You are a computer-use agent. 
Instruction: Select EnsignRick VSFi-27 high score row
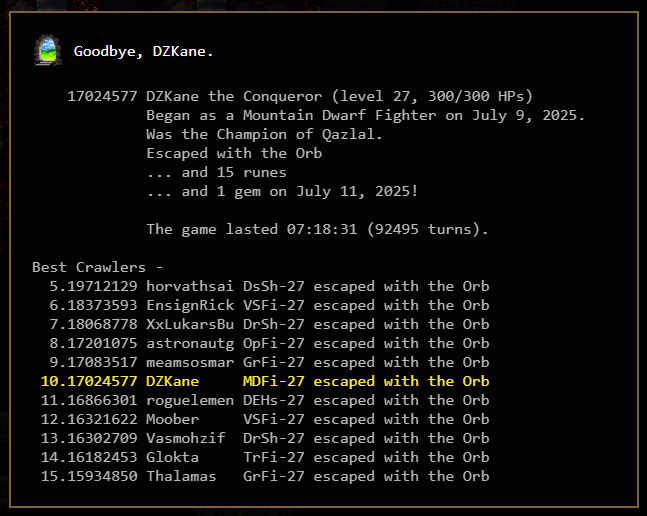[x=269, y=305]
